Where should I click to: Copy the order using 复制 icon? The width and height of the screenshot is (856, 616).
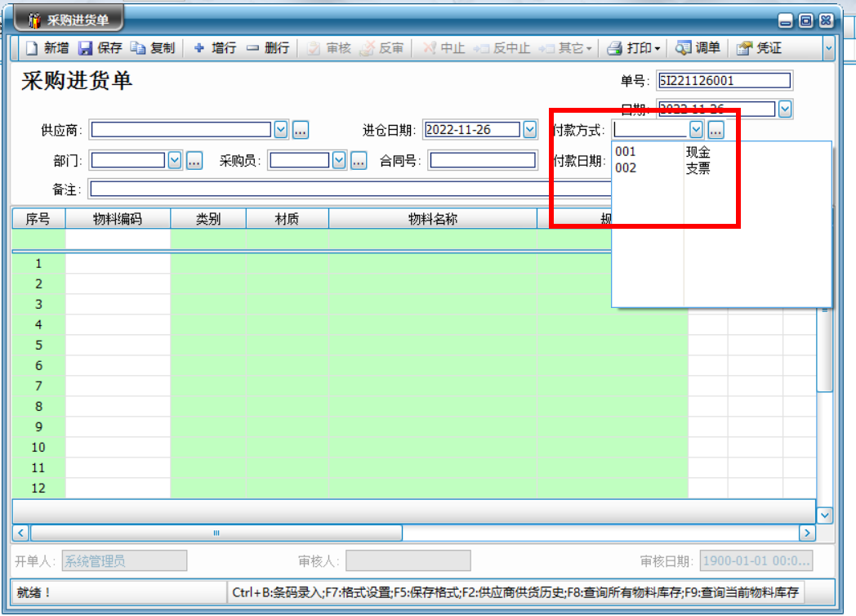tap(137, 48)
